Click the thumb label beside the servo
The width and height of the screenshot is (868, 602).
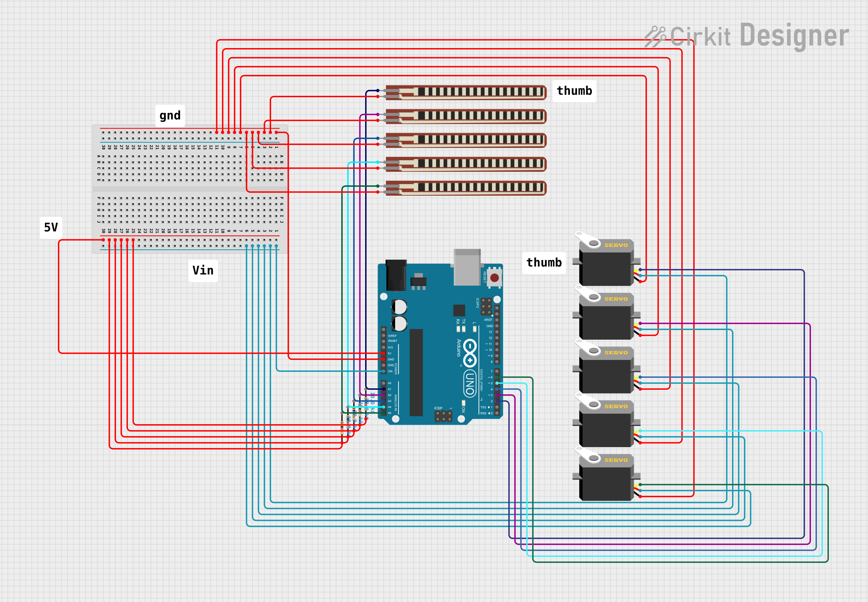pyautogui.click(x=544, y=263)
